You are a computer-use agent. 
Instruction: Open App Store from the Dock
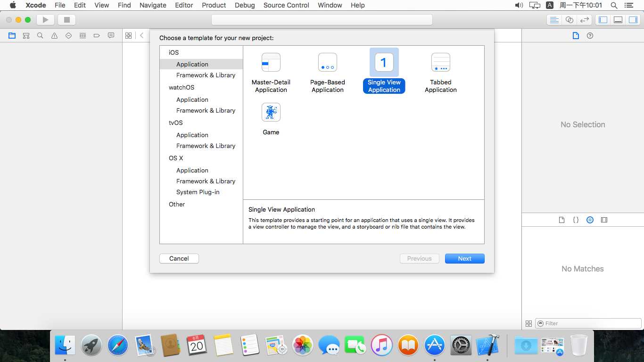(435, 345)
